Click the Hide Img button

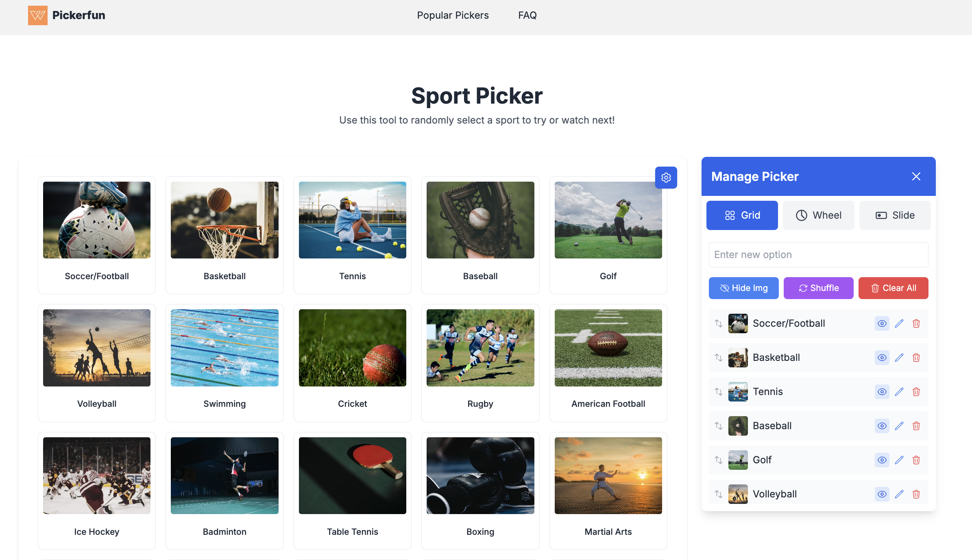pos(743,288)
